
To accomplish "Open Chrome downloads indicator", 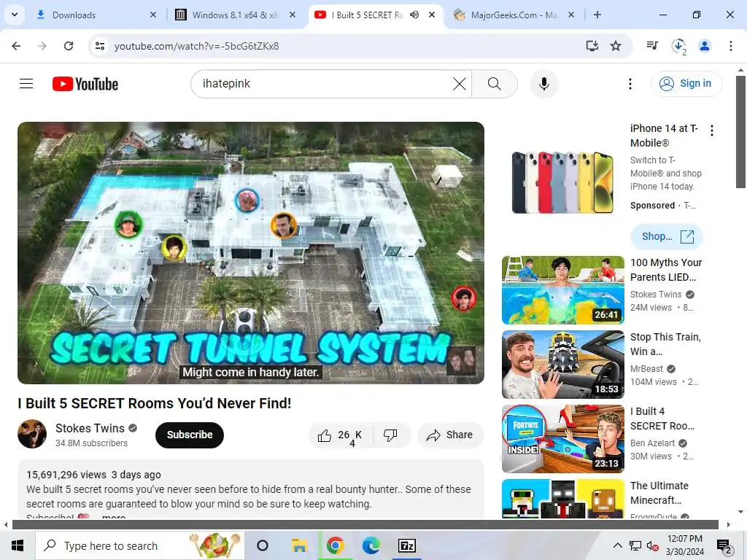I will point(678,46).
